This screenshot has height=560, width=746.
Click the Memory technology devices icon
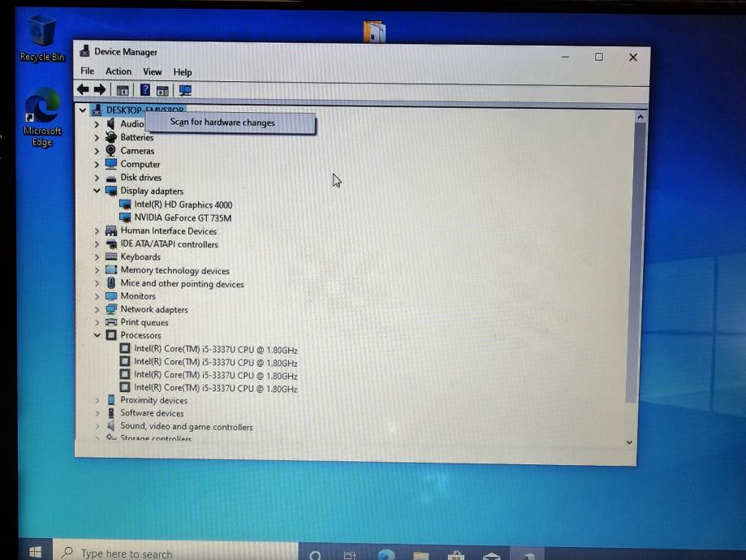pyautogui.click(x=111, y=269)
